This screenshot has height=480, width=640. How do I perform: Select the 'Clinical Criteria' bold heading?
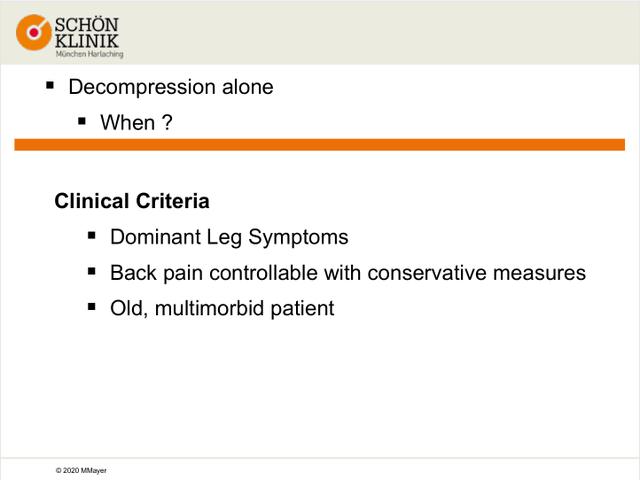click(x=132, y=201)
